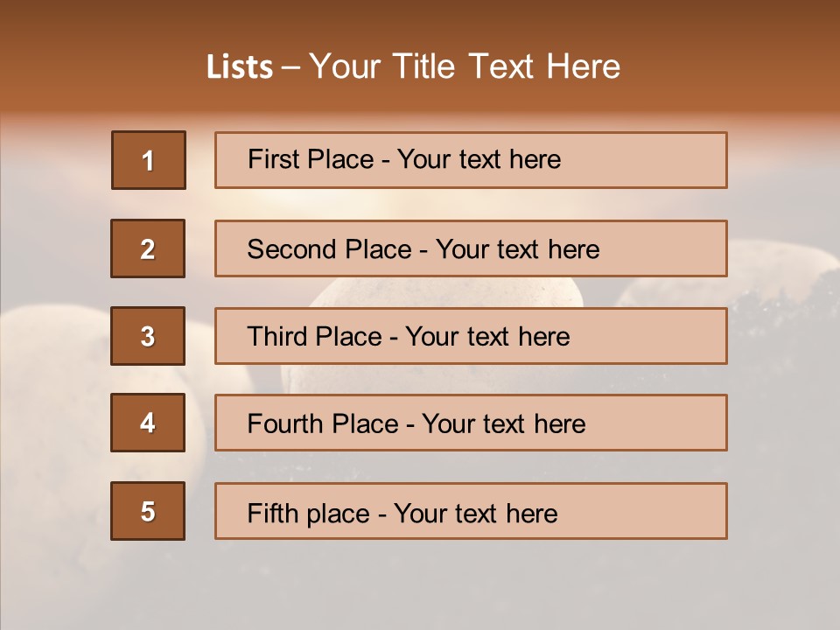Click the word 'First' in the top bar
Viewport: 840px width, 630px height.
(x=266, y=159)
